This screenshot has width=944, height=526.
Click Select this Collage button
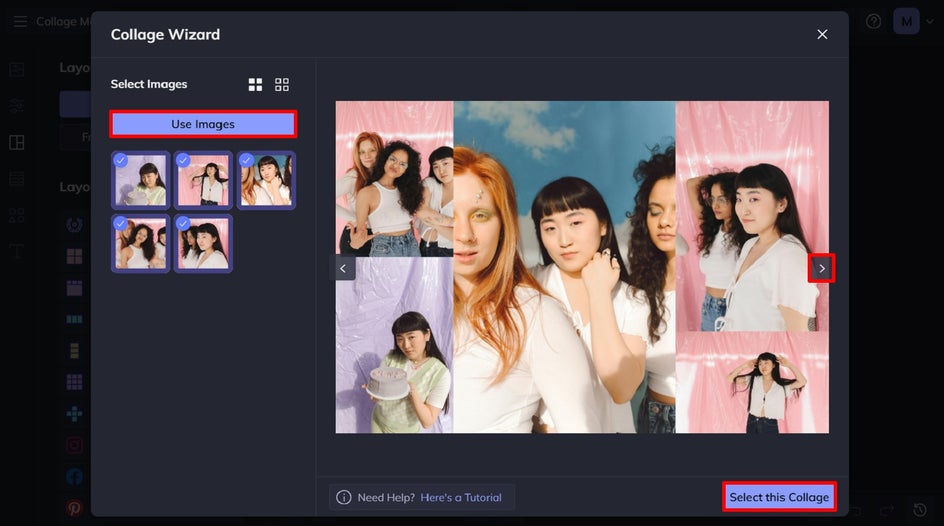(x=779, y=497)
